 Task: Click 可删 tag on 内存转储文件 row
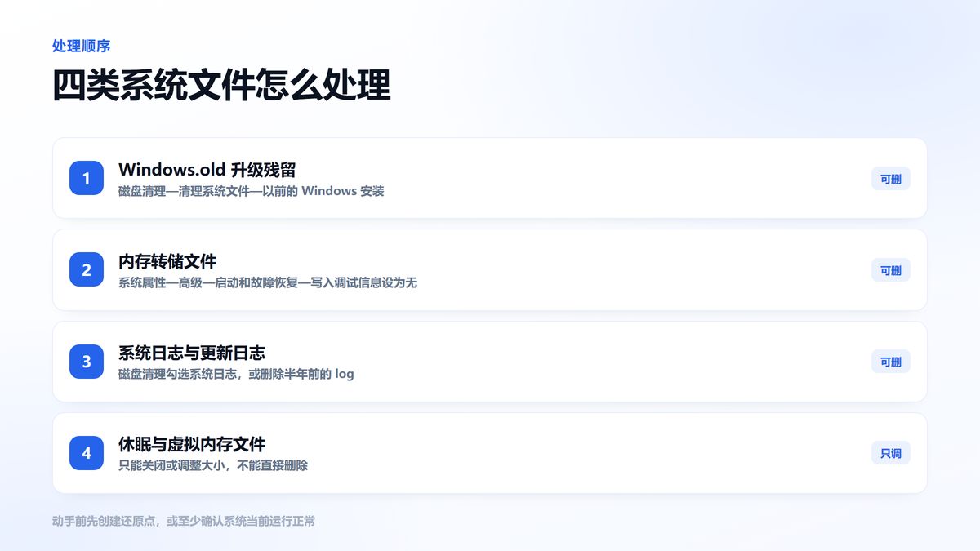[x=891, y=270]
